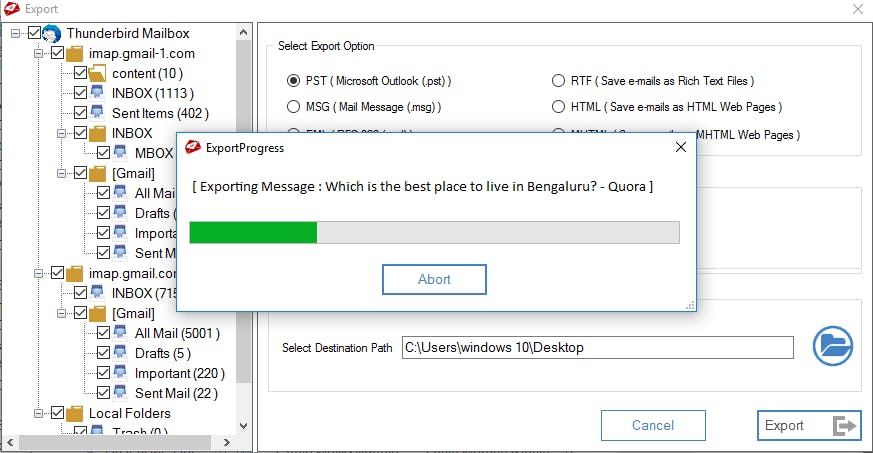Open the browse destination folder icon
The width and height of the screenshot is (873, 453).
pyautogui.click(x=832, y=346)
